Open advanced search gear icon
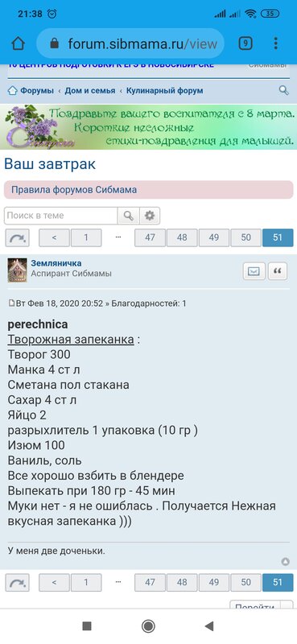The height and width of the screenshot is (644, 297). 150,216
